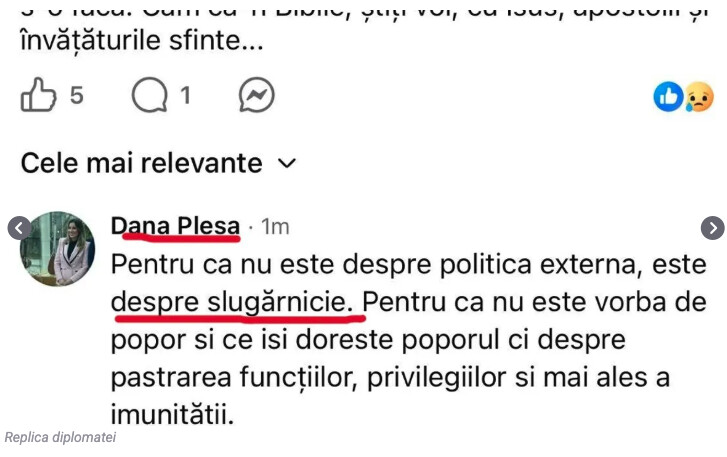The height and width of the screenshot is (457, 727).
Task: Click the crying sad reaction emoji
Action: click(x=698, y=97)
